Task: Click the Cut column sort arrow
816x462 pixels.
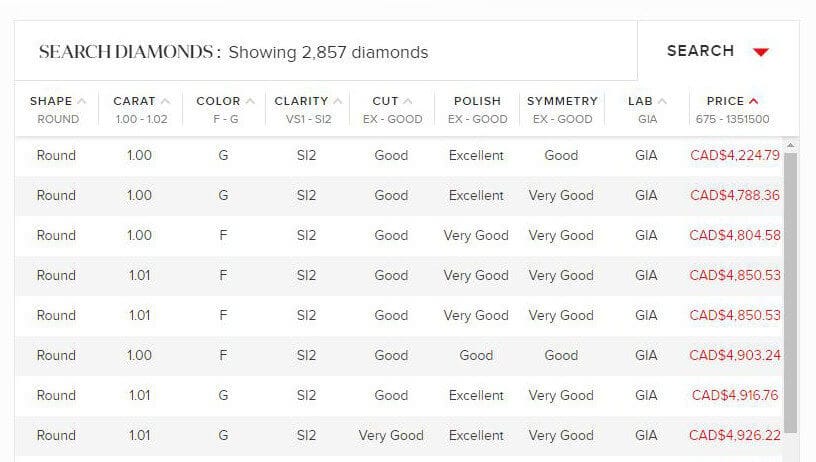Action: point(408,101)
